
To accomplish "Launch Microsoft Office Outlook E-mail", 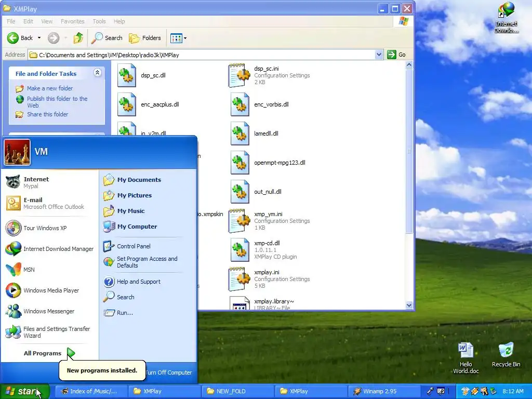I will [49, 203].
